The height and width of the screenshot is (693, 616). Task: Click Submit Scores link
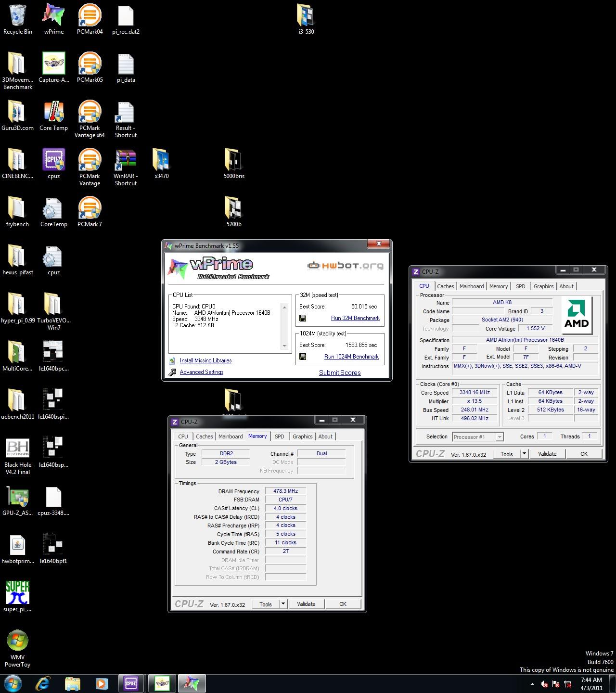point(340,372)
